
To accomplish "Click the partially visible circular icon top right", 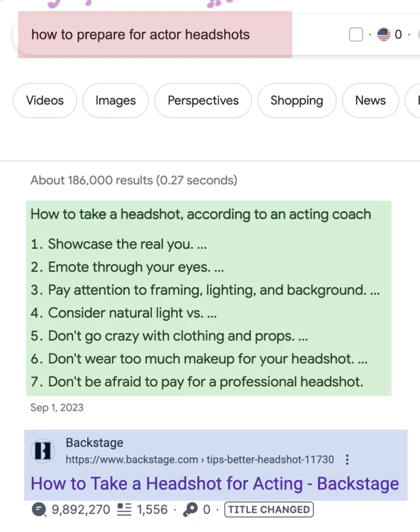I will (418, 34).
